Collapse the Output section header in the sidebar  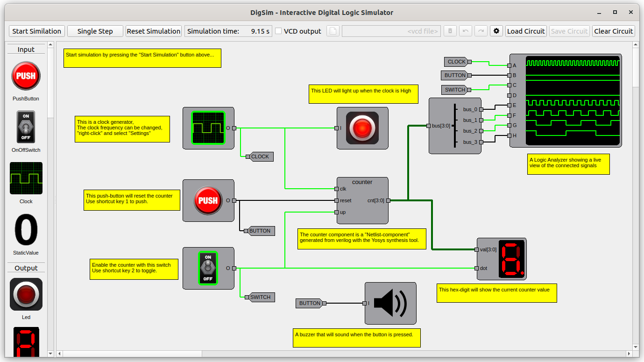pyautogui.click(x=26, y=268)
